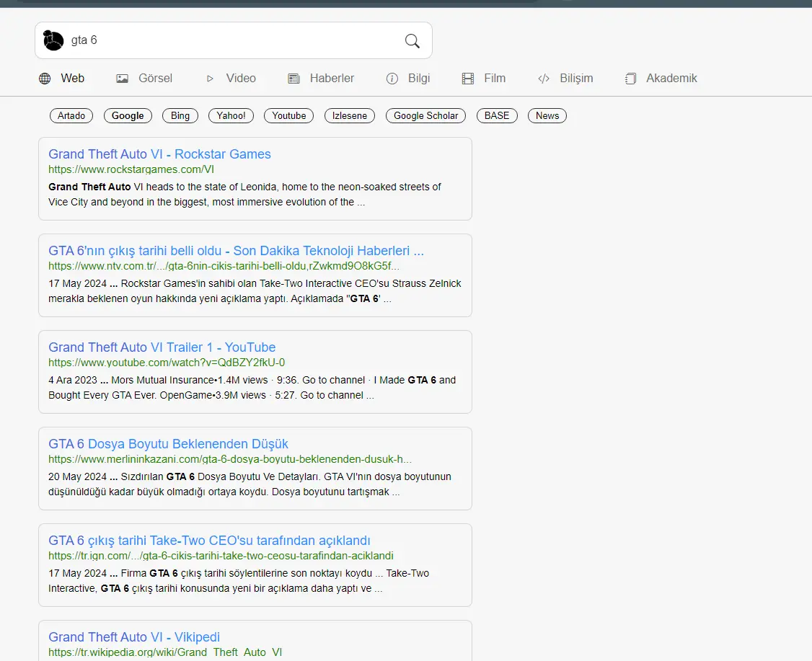
Task: Select the News source pill
Action: tap(547, 115)
